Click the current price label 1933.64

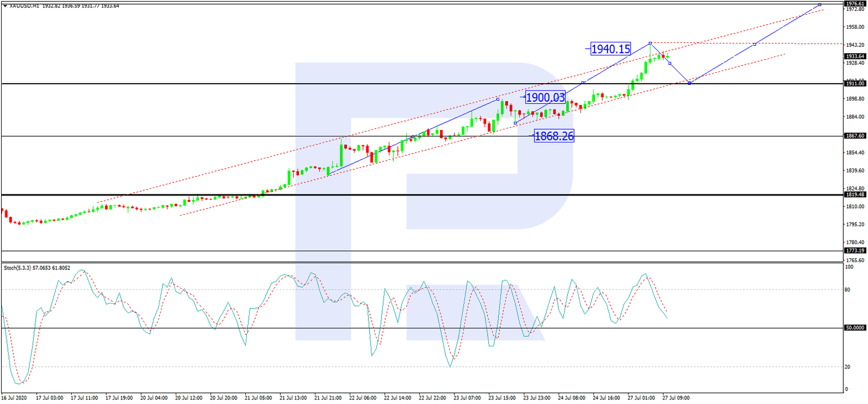click(x=855, y=56)
